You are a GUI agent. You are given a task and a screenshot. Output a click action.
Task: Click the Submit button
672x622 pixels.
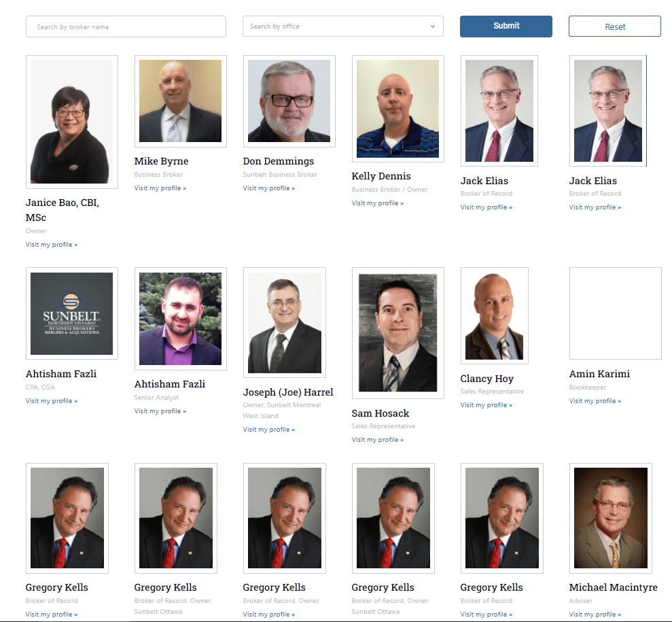(x=506, y=26)
